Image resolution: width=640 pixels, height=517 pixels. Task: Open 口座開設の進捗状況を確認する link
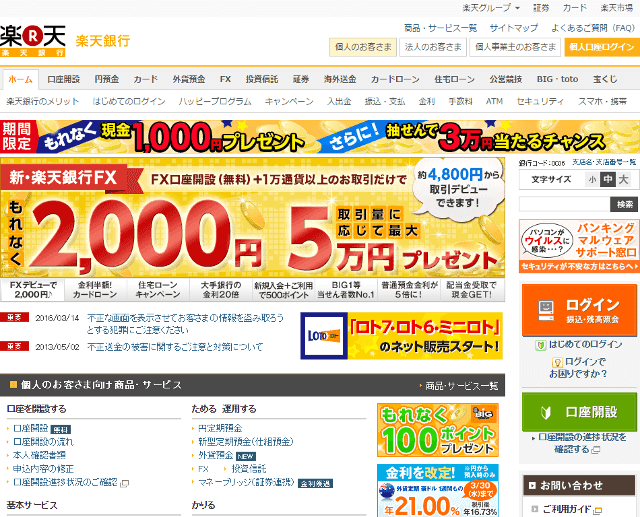pos(582,443)
